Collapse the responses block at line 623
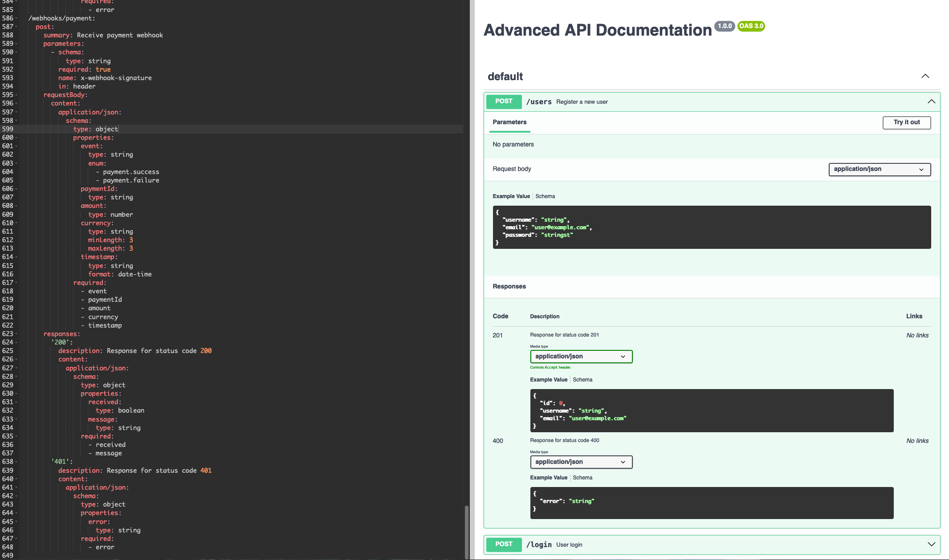Viewport: 949px width, 560px height. pyautogui.click(x=16, y=334)
